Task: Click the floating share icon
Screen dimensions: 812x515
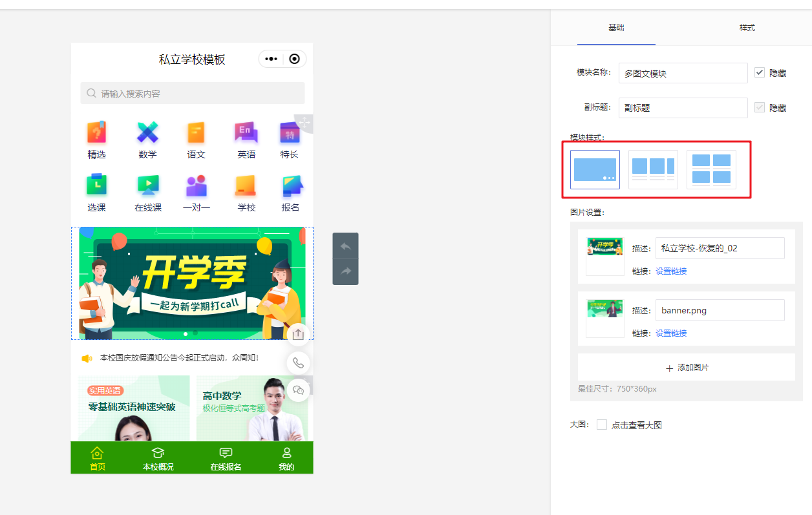Action: 298,334
